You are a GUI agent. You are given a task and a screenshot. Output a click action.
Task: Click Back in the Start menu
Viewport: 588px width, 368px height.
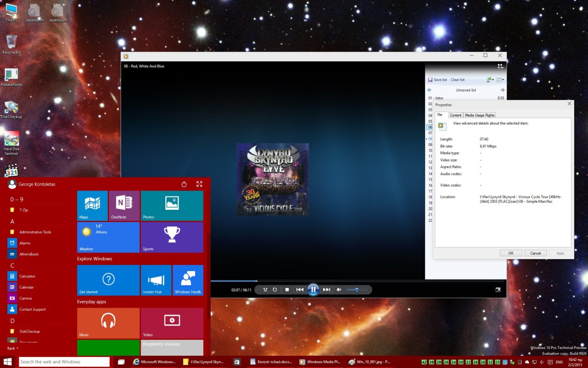(13, 348)
